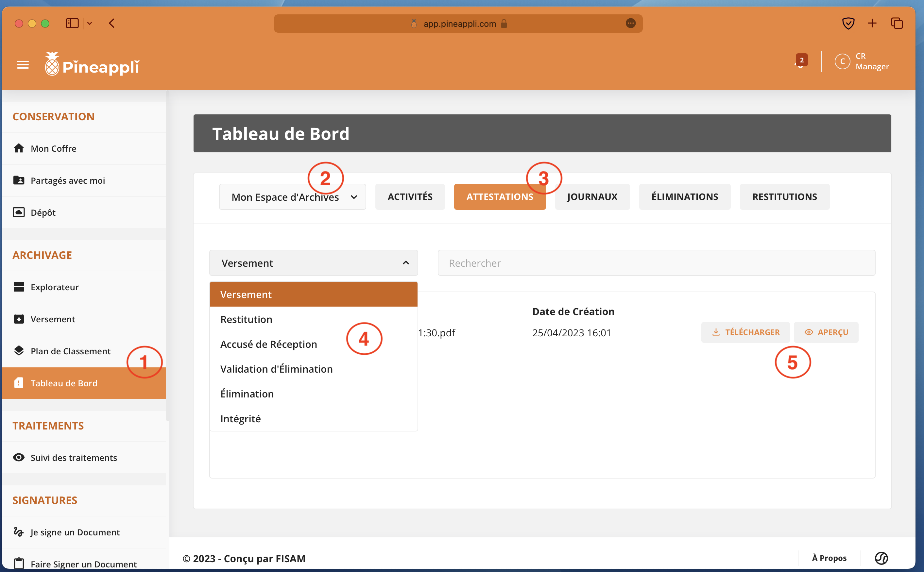The image size is (924, 572).
Task: Click the CR Manager user avatar
Action: pos(842,62)
